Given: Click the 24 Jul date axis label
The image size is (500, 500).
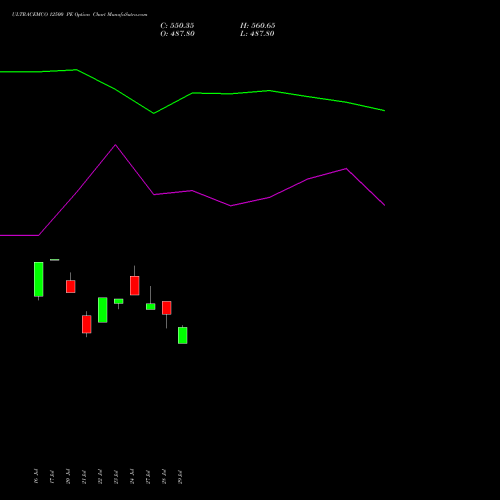Looking at the screenshot, I should click(132, 476).
